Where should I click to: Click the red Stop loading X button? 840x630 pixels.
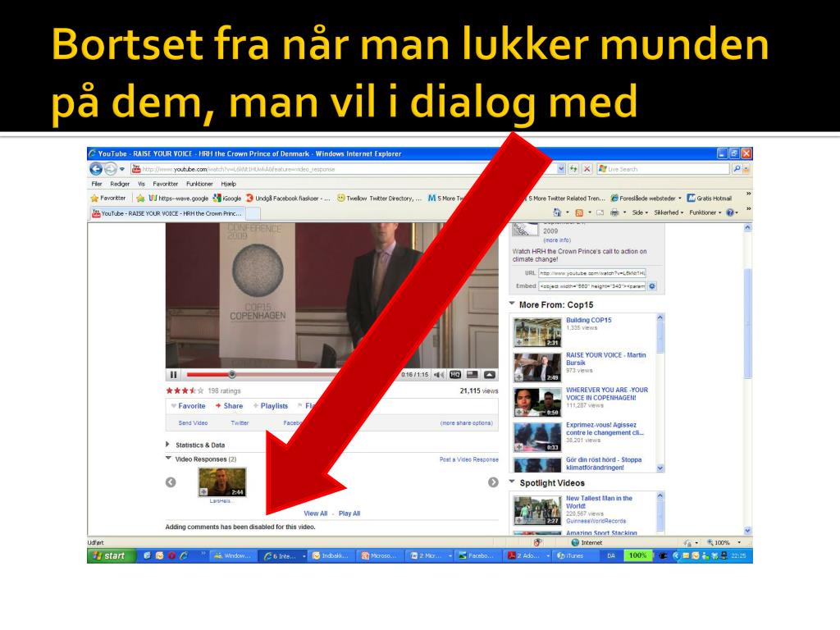coord(587,169)
